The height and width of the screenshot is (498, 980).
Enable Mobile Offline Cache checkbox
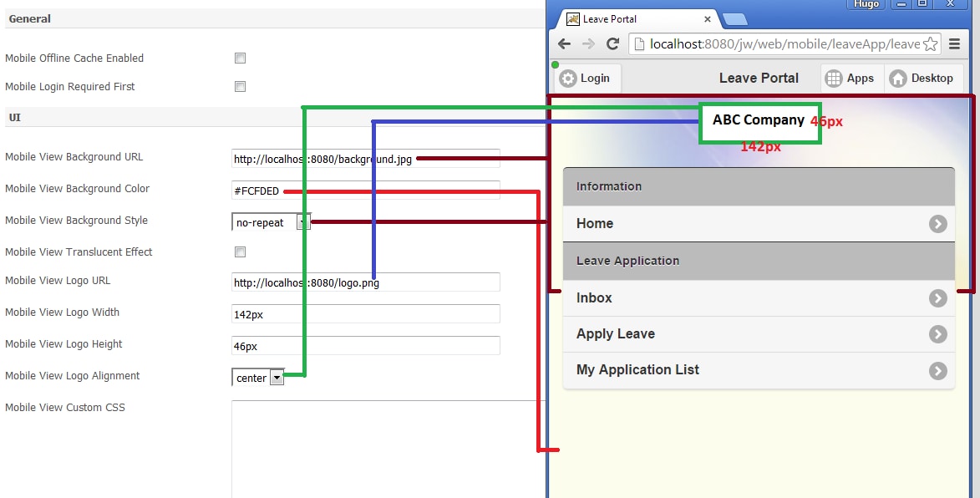240,58
